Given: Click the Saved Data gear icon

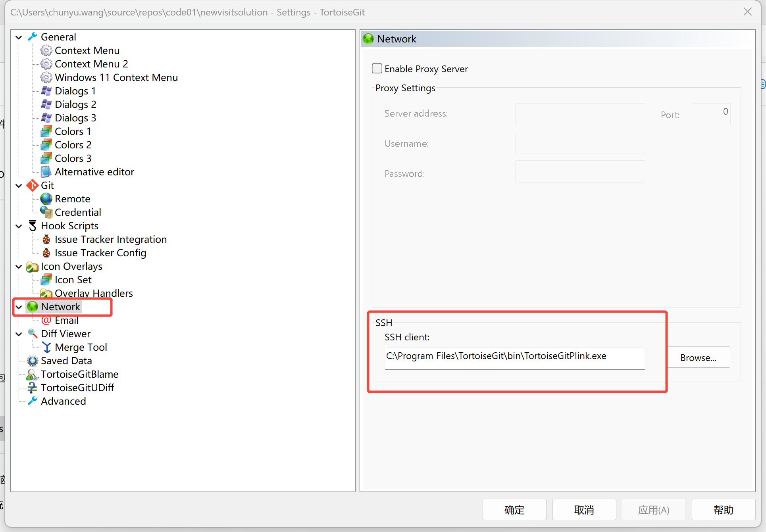Looking at the screenshot, I should [33, 361].
